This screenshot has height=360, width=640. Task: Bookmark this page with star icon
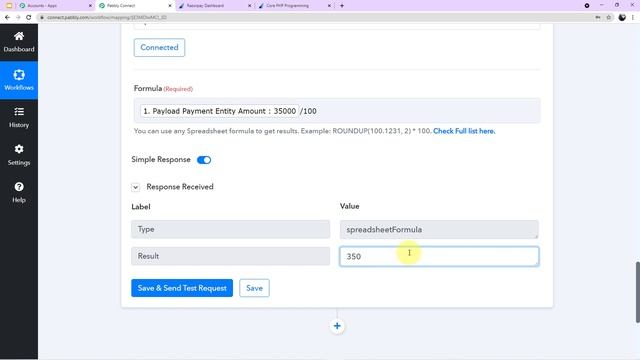point(609,18)
